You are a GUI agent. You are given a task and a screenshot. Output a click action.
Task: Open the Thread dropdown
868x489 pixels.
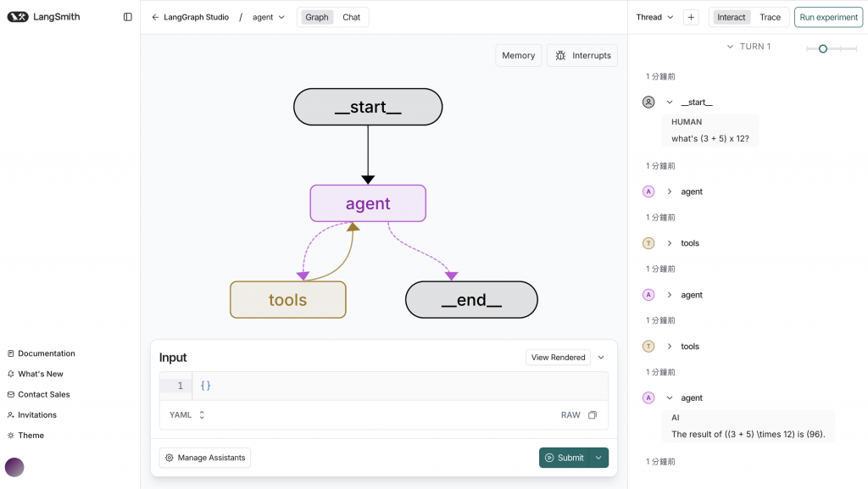click(x=655, y=17)
